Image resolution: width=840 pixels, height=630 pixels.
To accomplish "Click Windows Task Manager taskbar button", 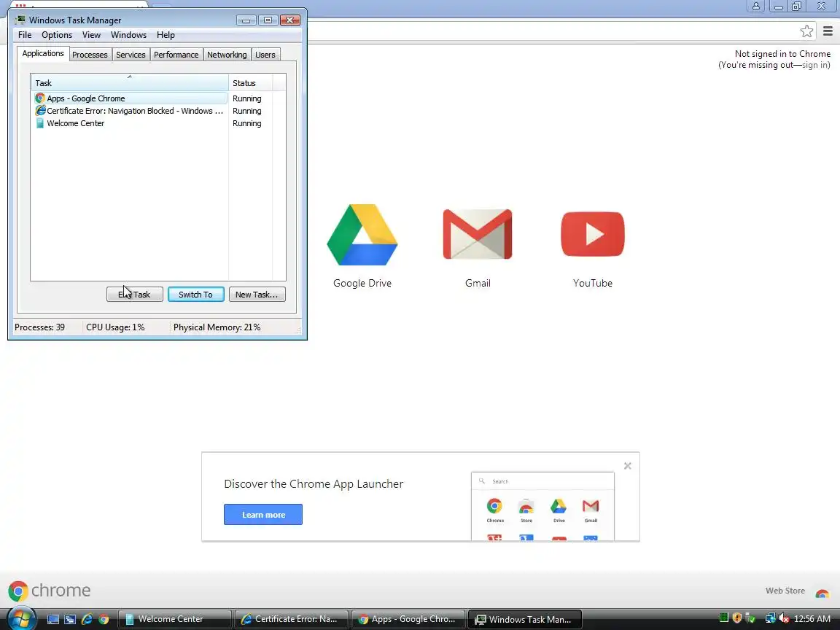I will pos(525,619).
